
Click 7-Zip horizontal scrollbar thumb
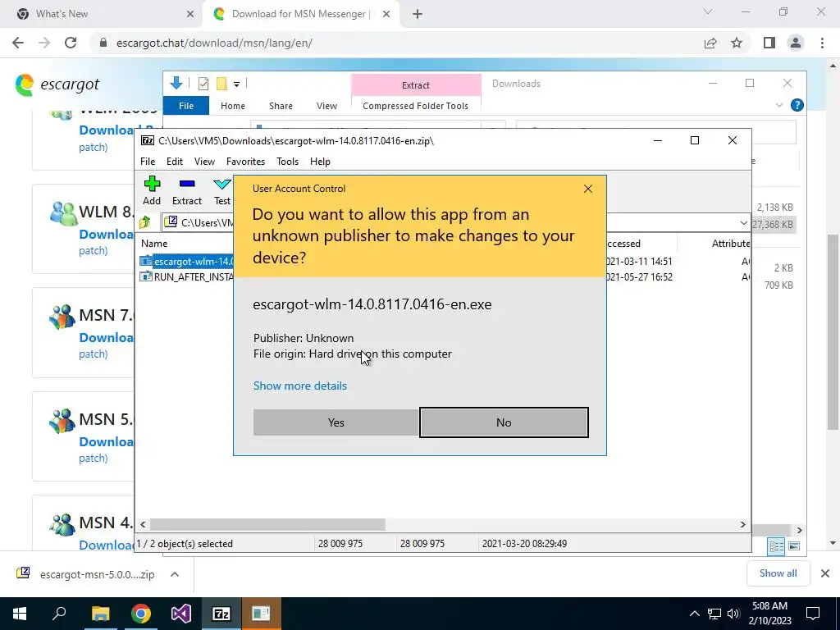pos(267,524)
